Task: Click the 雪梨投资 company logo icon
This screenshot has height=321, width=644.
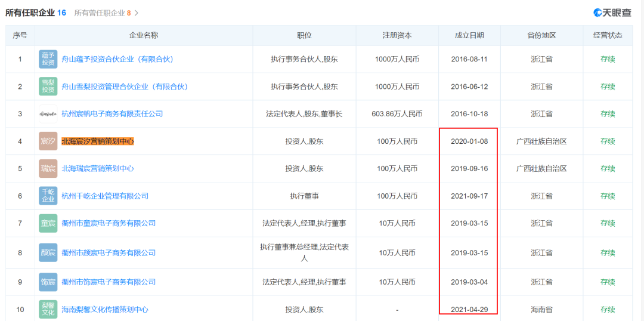Action: (x=48, y=87)
